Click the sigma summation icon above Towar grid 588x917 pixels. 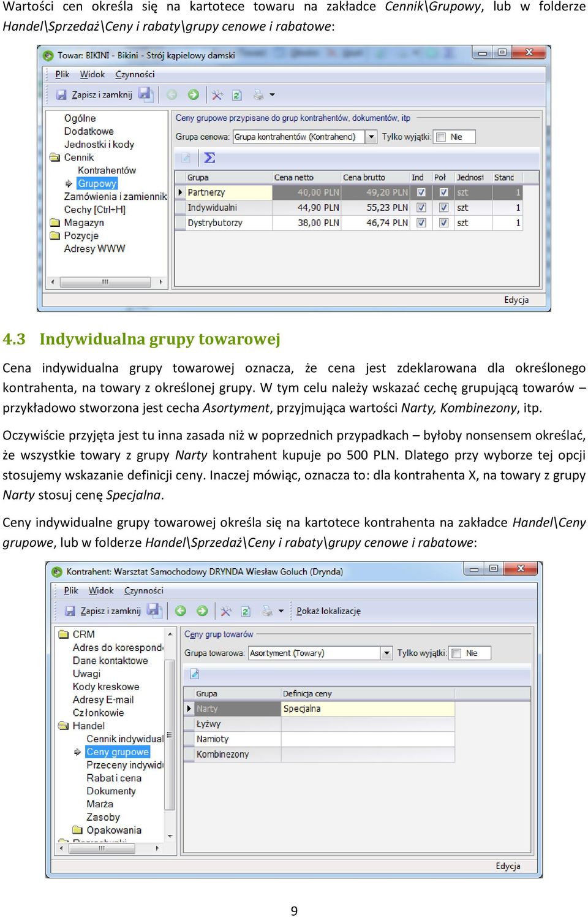click(x=209, y=158)
